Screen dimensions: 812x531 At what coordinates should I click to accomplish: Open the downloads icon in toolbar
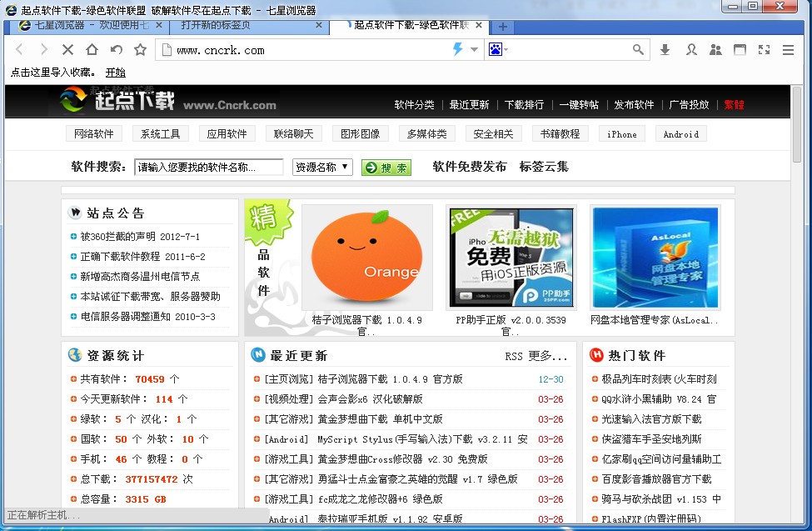tap(665, 50)
